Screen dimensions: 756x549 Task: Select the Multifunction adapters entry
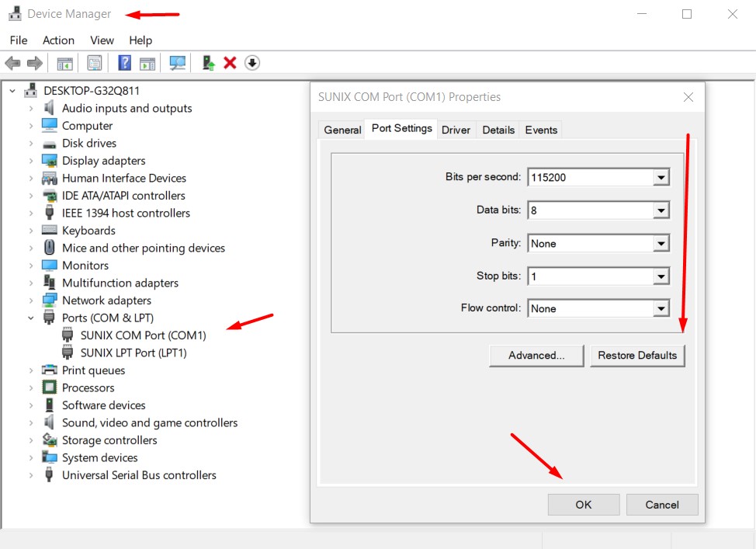120,283
